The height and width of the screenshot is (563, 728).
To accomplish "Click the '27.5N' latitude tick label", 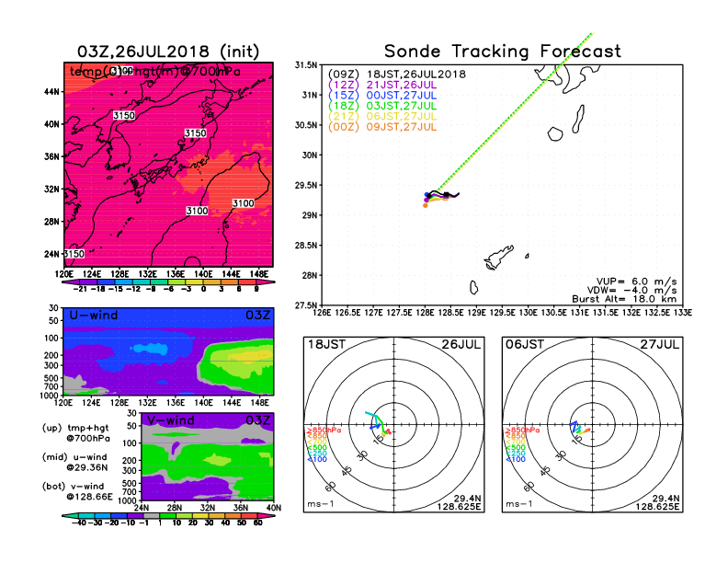I will pyautogui.click(x=306, y=305).
